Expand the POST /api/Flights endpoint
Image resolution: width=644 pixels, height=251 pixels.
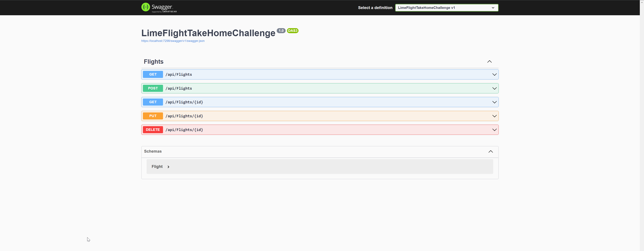pos(494,88)
